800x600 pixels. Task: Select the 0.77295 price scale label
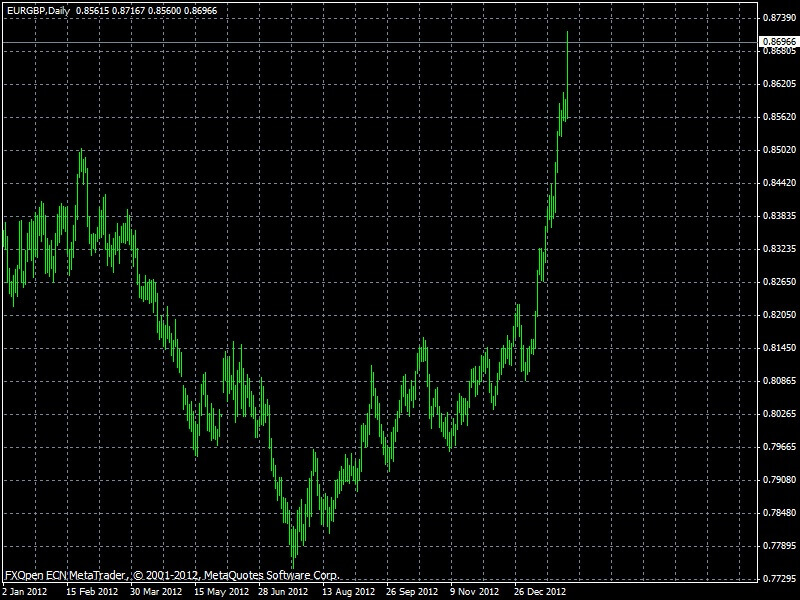pyautogui.click(x=778, y=579)
